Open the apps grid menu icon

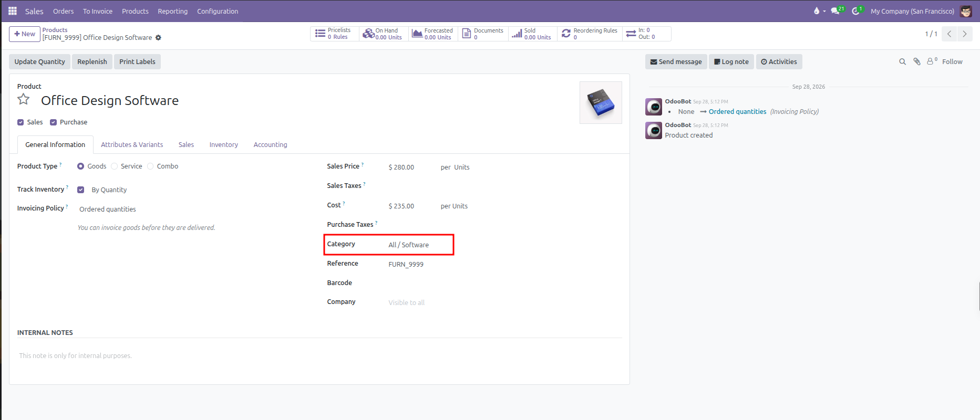coord(13,11)
